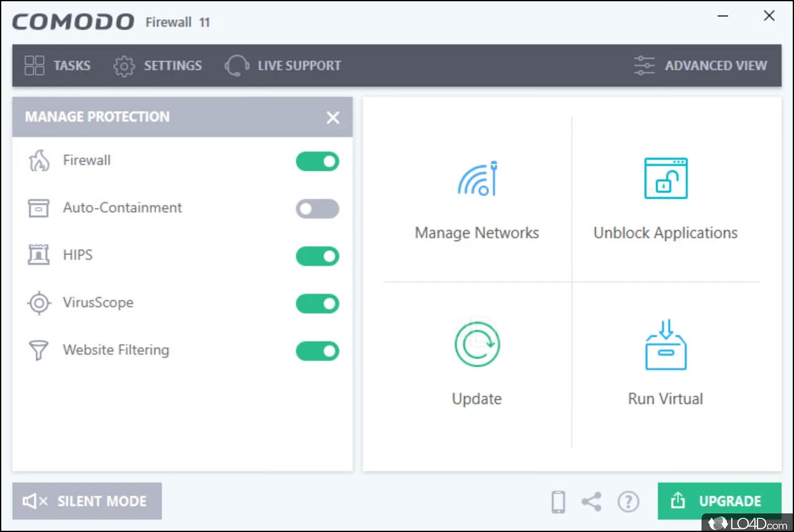The height and width of the screenshot is (532, 794).
Task: Open the mobile device icon near the bottom
Action: click(558, 502)
